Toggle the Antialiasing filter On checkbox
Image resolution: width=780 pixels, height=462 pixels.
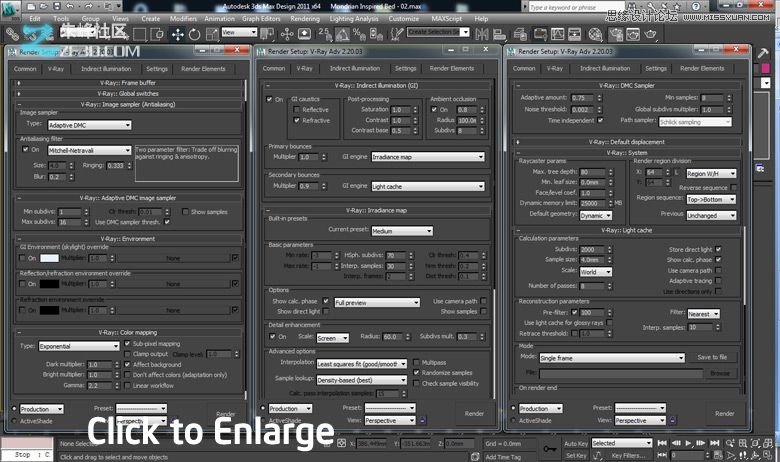point(25,149)
